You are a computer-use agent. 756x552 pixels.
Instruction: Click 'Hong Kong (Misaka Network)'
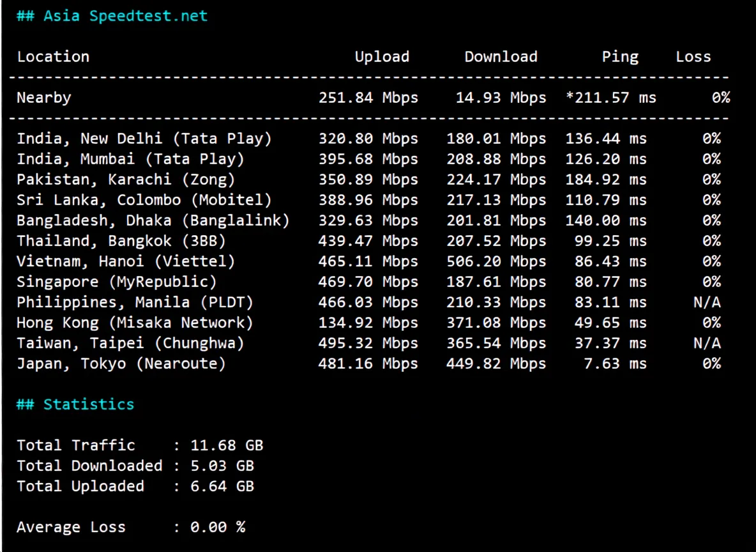pos(135,323)
